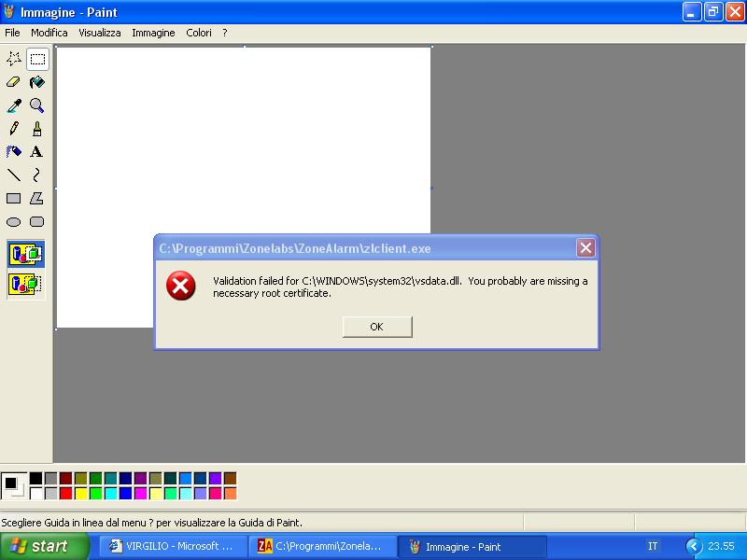747x560 pixels.
Task: Click the system clock showing 23.55
Action: pyautogui.click(x=721, y=546)
